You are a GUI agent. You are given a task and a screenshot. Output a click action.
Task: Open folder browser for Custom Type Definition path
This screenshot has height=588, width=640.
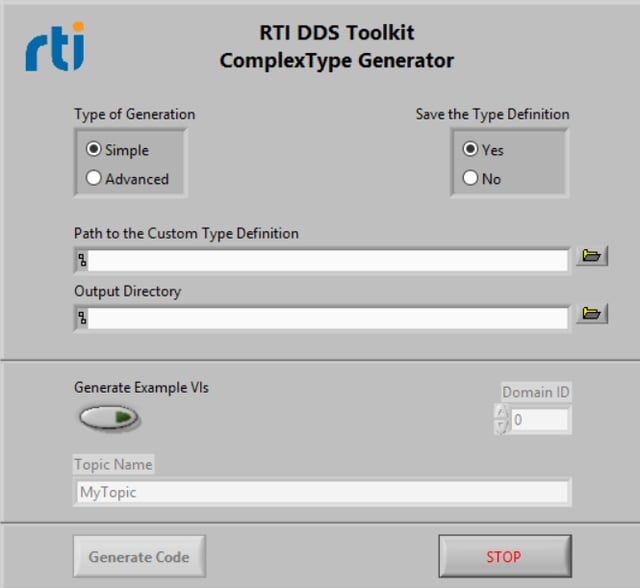[592, 256]
